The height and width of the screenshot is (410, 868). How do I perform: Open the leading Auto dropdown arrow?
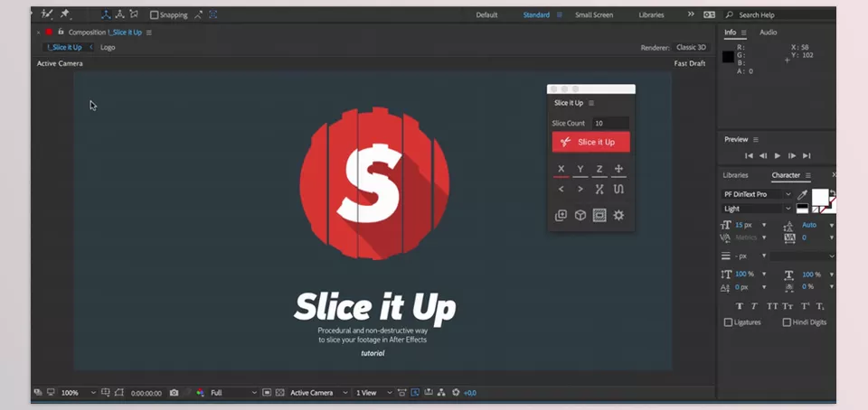click(x=831, y=226)
